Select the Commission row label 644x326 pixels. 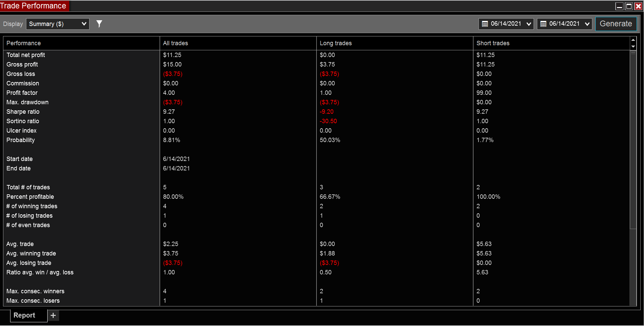23,83
